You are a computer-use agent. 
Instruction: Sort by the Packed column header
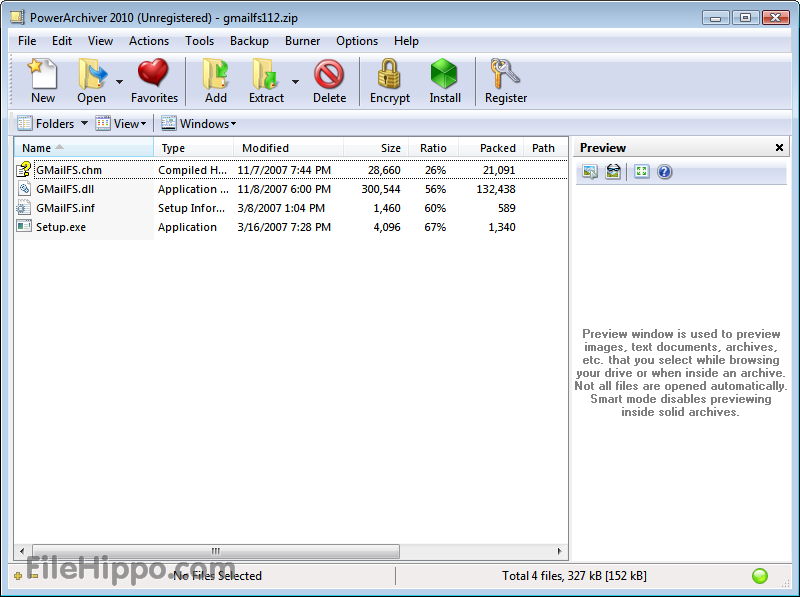coord(491,148)
